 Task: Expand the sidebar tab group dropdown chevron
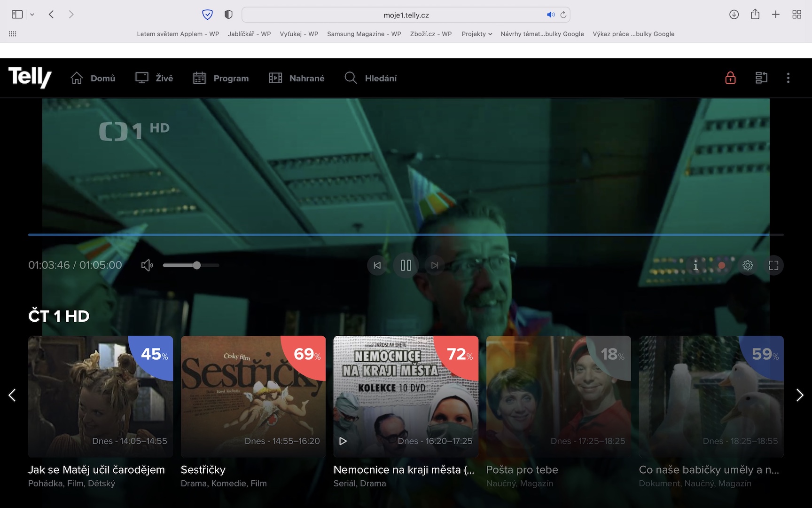coord(32,15)
